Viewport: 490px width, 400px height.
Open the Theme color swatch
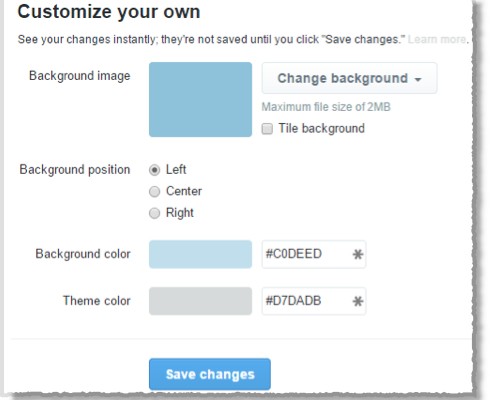[200, 301]
